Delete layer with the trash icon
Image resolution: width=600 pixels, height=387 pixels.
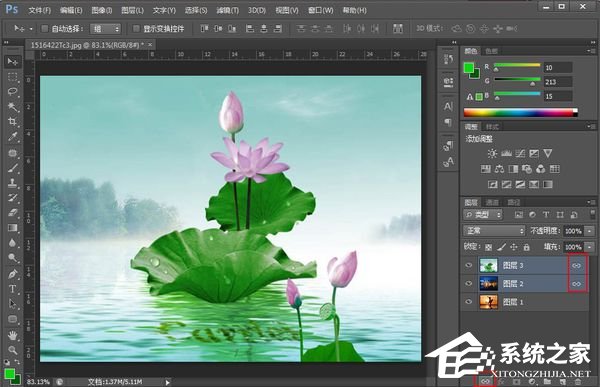click(578, 382)
